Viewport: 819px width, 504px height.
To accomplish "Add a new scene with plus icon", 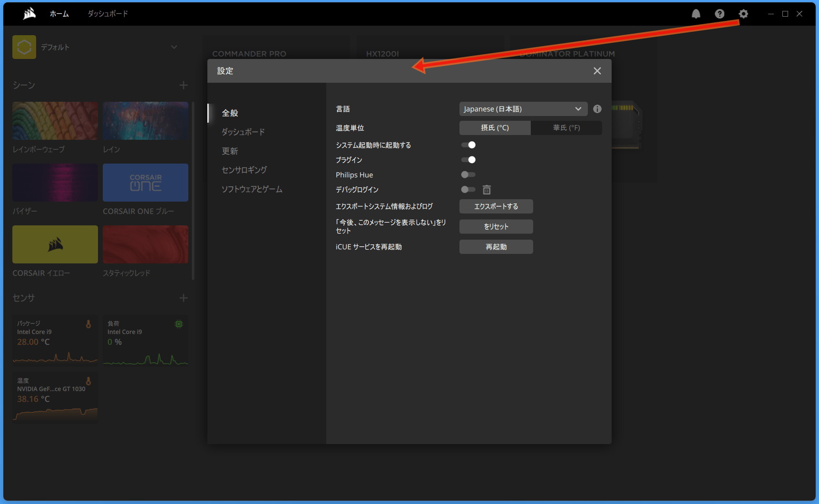I will 184,85.
